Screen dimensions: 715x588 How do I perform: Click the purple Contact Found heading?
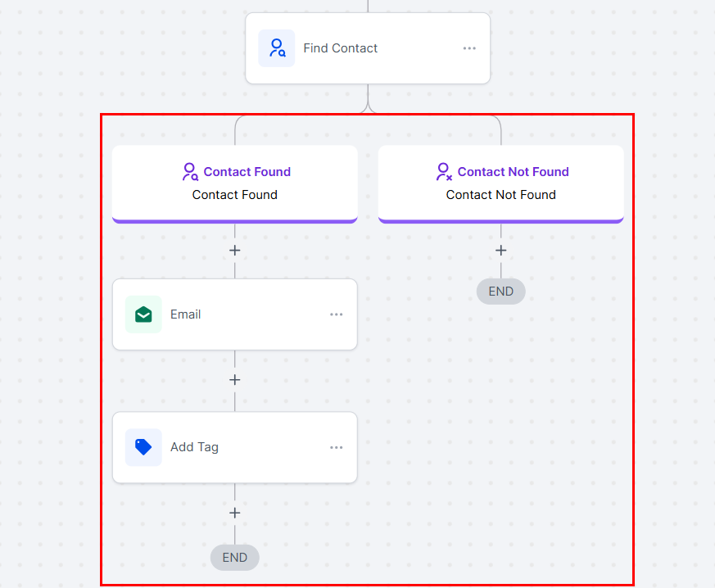pos(247,172)
